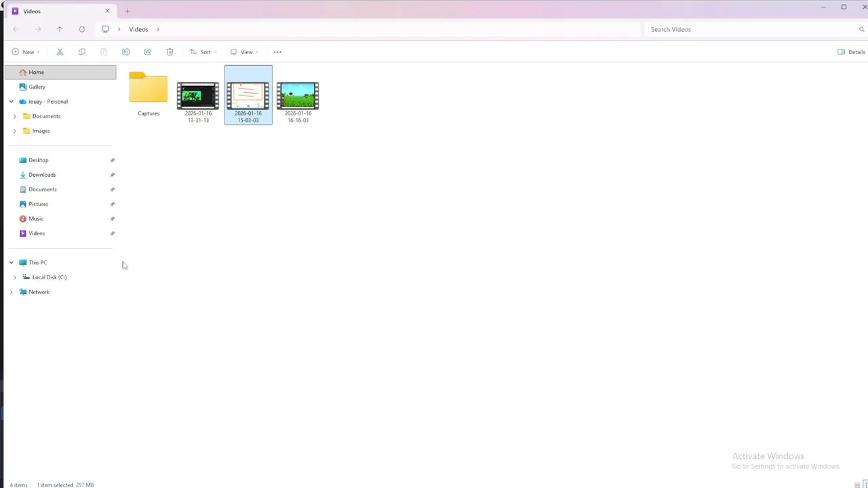Close the Videos tab
This screenshot has width=868, height=488.
pyautogui.click(x=107, y=11)
